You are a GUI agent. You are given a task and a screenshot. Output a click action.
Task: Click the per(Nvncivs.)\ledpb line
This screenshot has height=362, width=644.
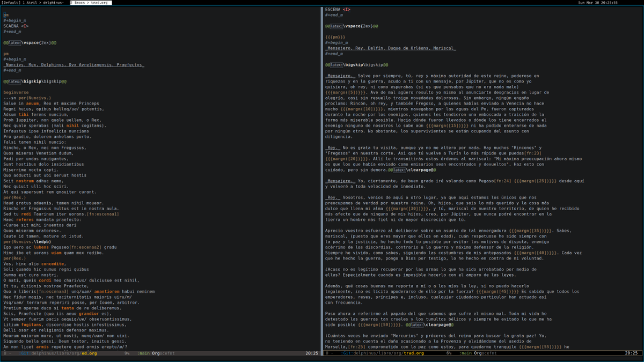coord(27,242)
